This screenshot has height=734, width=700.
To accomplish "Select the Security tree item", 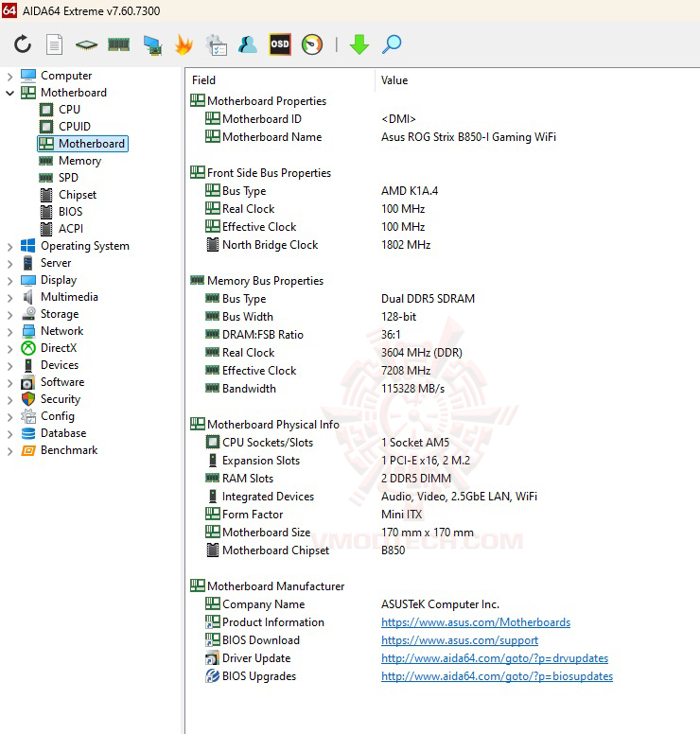I will click(61, 399).
